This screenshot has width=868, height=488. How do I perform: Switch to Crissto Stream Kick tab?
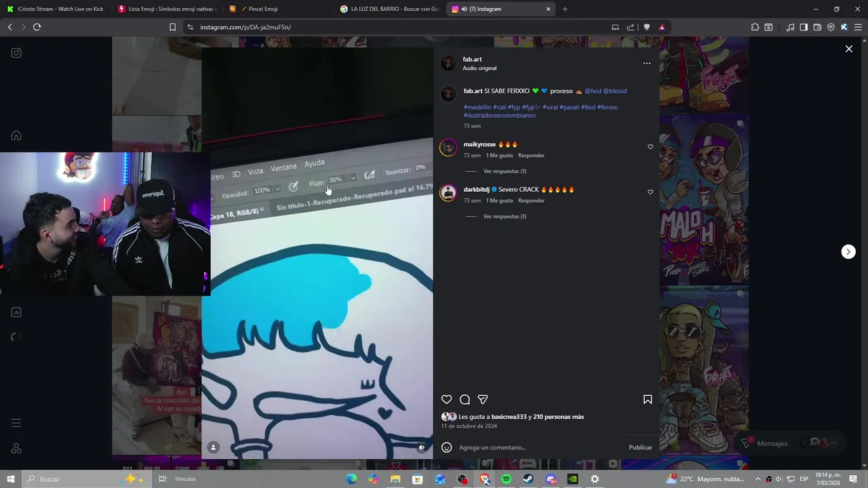56,9
